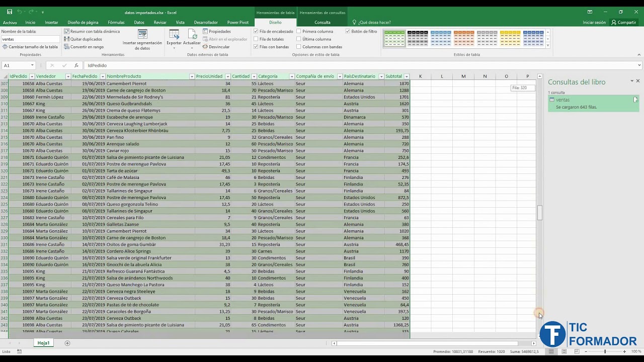Open table Propiedades in the external data group
The width and height of the screenshot is (644, 362).
point(216,31)
